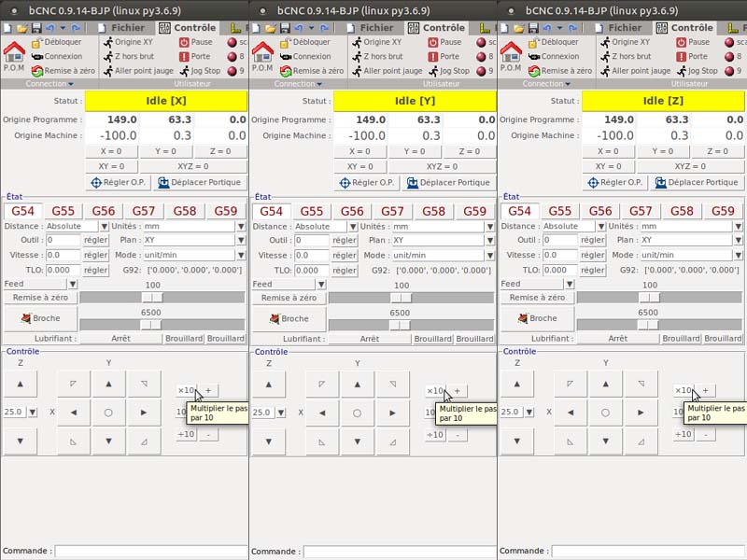747x560 pixels.
Task: Select G57 workspace in the Idle [Y] window
Action: tap(392, 211)
